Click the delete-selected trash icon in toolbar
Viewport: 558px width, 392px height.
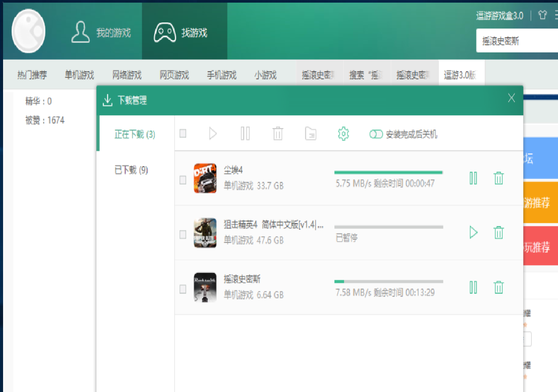[277, 133]
